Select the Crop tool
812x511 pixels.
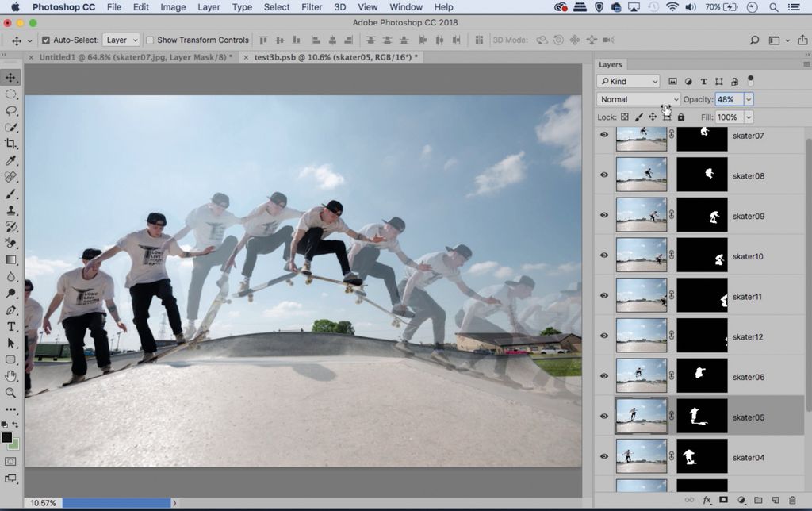10,144
